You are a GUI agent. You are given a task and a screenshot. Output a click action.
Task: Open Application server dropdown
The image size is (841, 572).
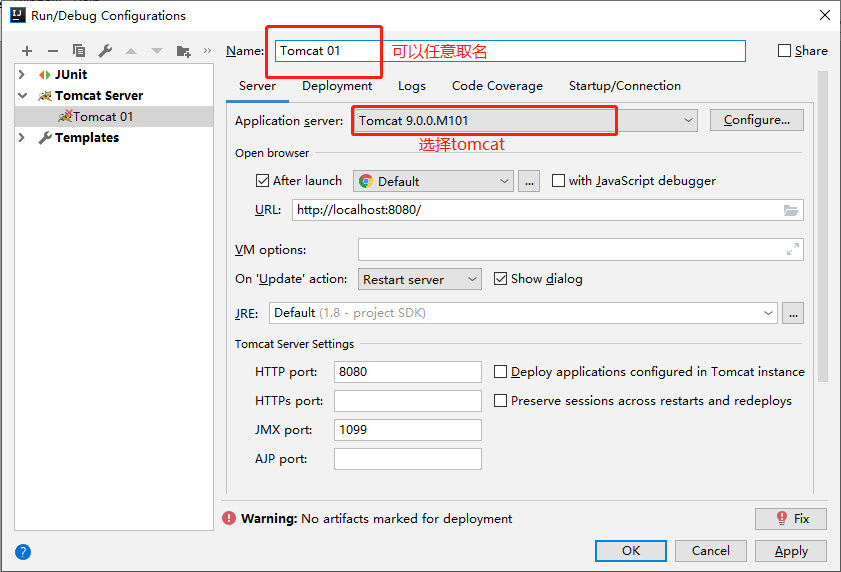[688, 120]
